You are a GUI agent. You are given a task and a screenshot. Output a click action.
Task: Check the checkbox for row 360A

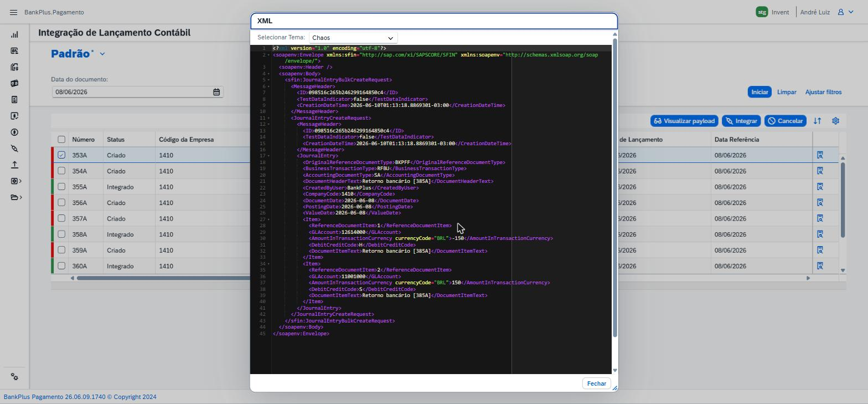61,266
